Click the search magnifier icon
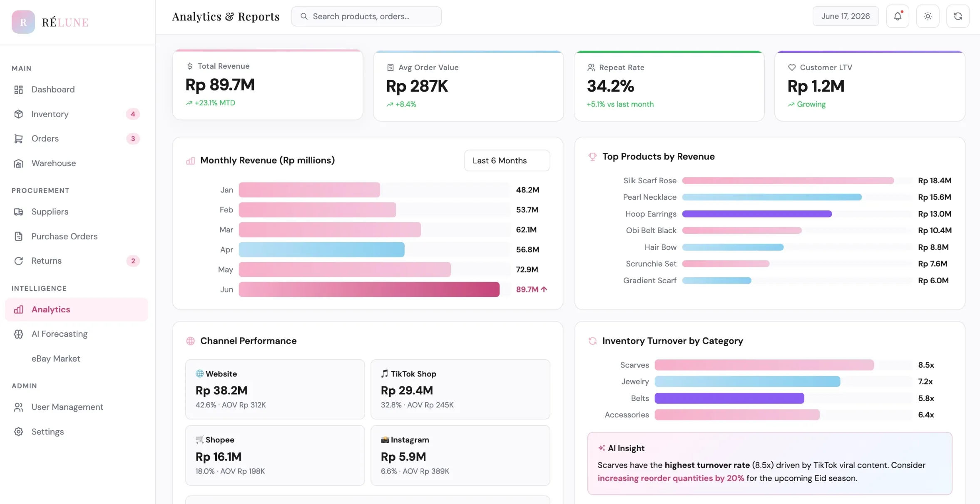The height and width of the screenshot is (504, 980). [x=304, y=16]
